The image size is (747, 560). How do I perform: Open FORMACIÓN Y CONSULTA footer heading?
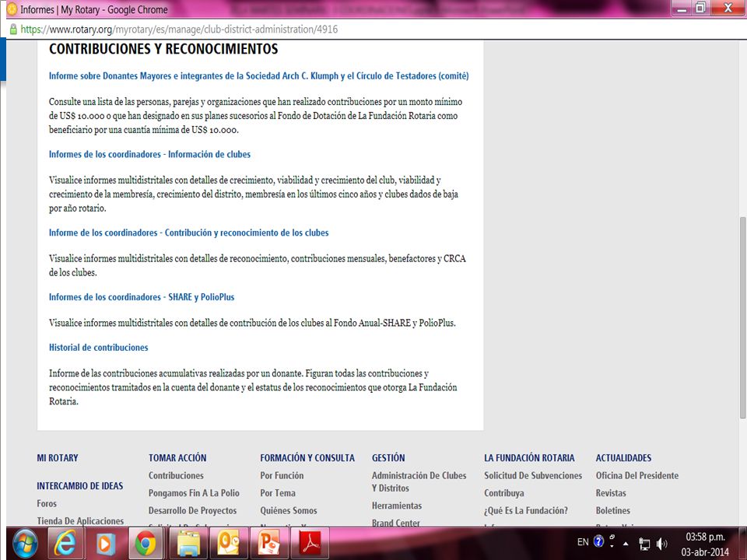307,458
